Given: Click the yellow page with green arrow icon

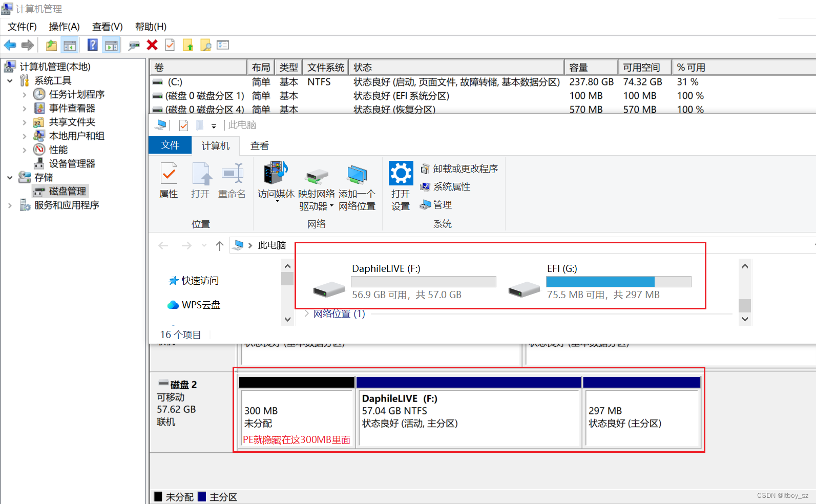Looking at the screenshot, I should [x=187, y=45].
